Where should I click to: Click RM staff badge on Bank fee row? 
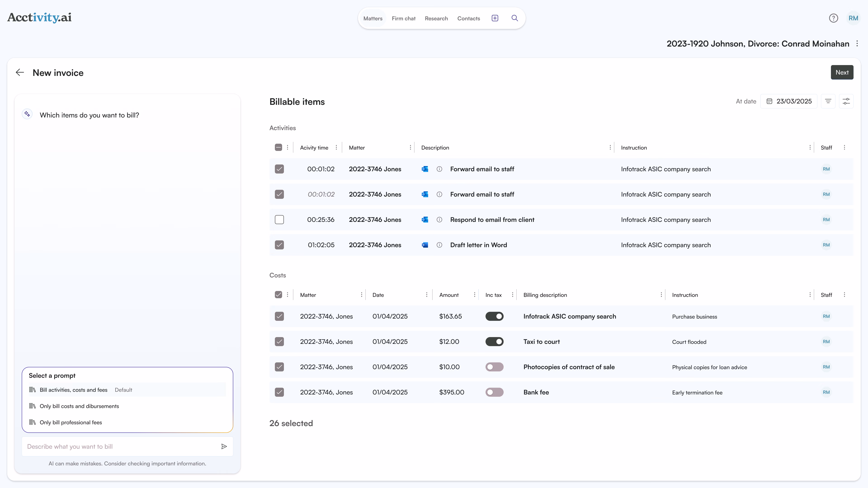pos(826,392)
